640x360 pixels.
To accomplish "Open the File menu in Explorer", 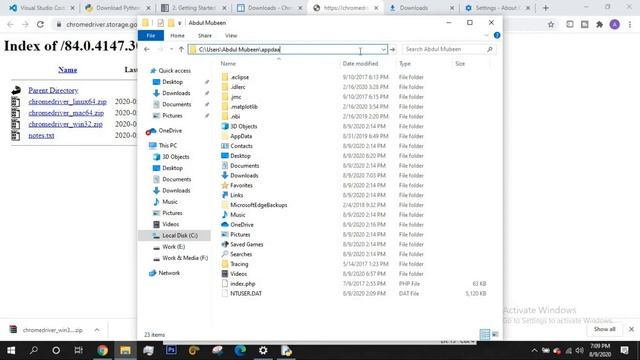I will (x=151, y=36).
